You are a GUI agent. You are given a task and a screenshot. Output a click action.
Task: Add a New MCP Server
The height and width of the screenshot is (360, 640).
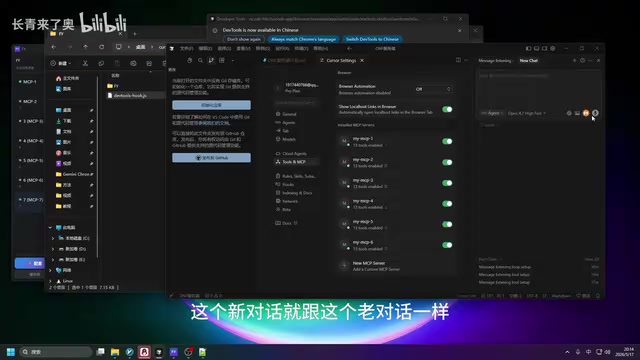pos(376,266)
